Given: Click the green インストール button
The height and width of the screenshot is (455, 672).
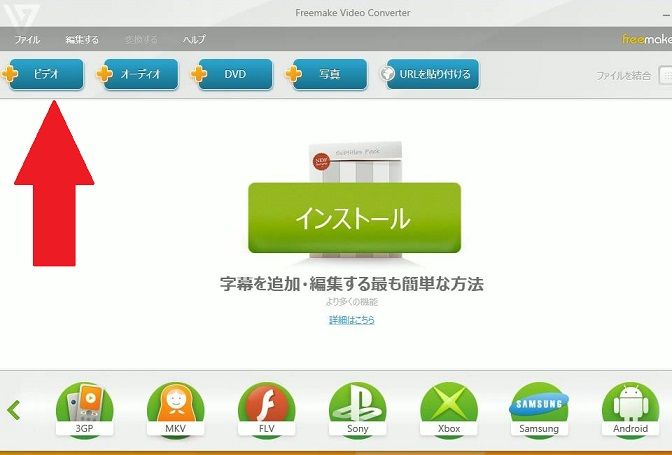Looking at the screenshot, I should pyautogui.click(x=354, y=218).
